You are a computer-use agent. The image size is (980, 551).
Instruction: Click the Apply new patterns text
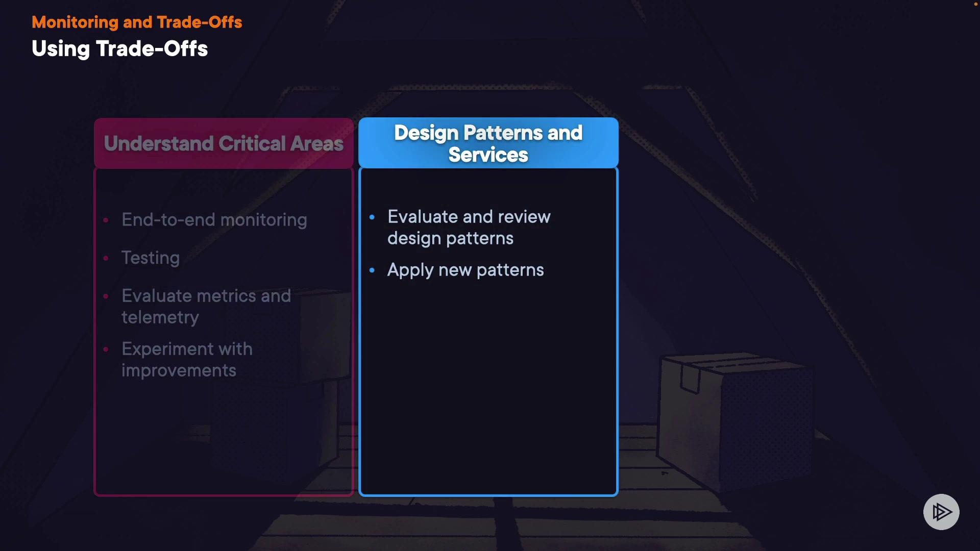point(465,270)
